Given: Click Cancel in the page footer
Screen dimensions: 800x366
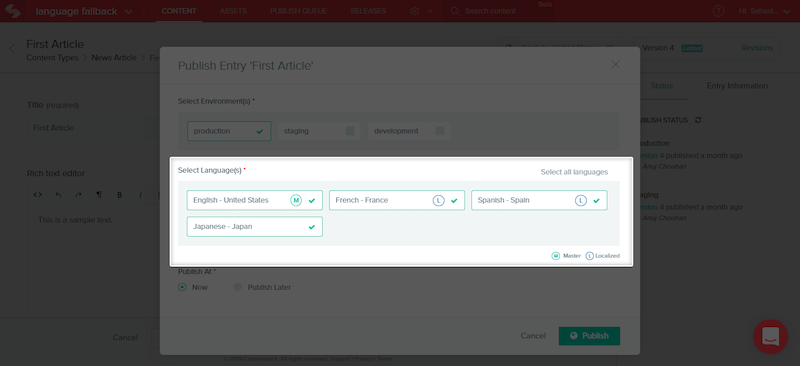Looking at the screenshot, I should (125, 337).
